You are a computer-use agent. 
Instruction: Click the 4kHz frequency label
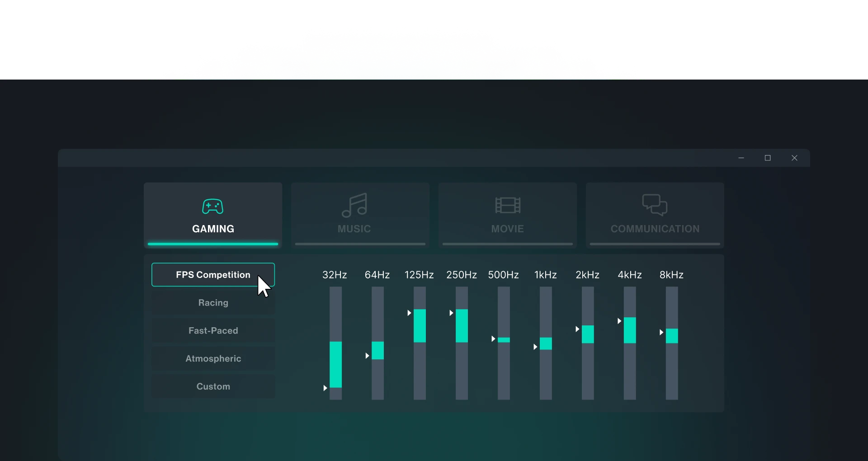[630, 275]
